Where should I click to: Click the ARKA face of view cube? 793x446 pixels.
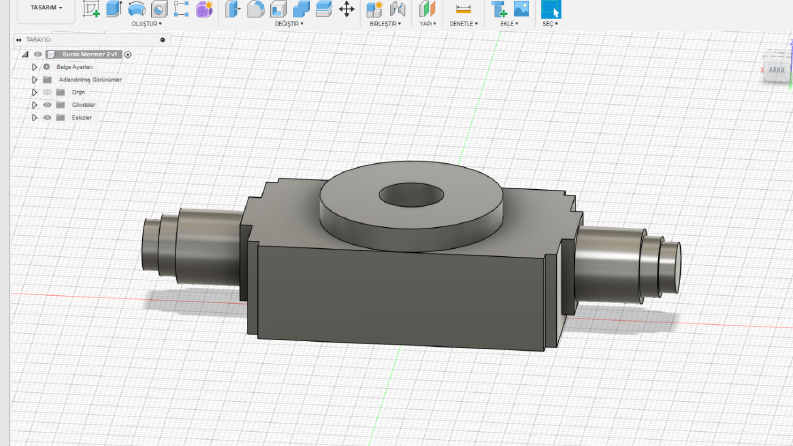[x=776, y=70]
